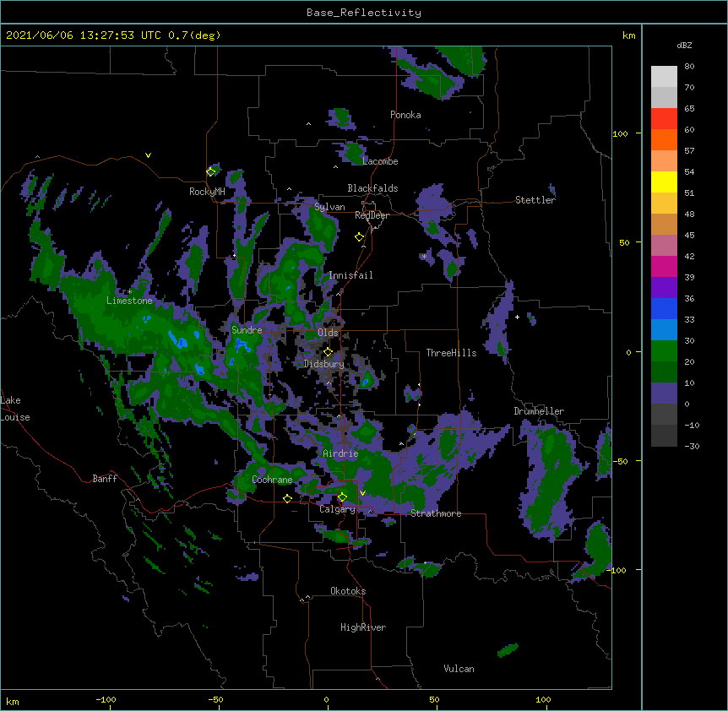Select the light gray 80-70 dBZ legend swatch
Screen dimensions: 728x711
(x=664, y=76)
